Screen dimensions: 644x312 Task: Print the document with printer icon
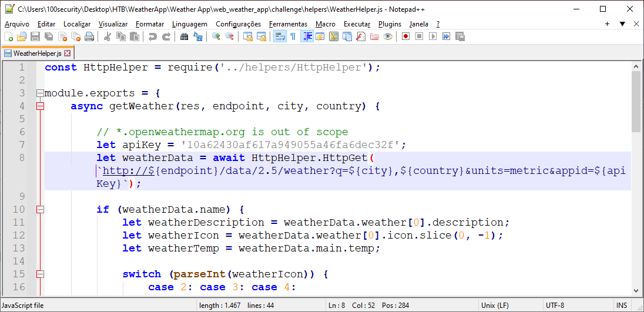tap(89, 36)
